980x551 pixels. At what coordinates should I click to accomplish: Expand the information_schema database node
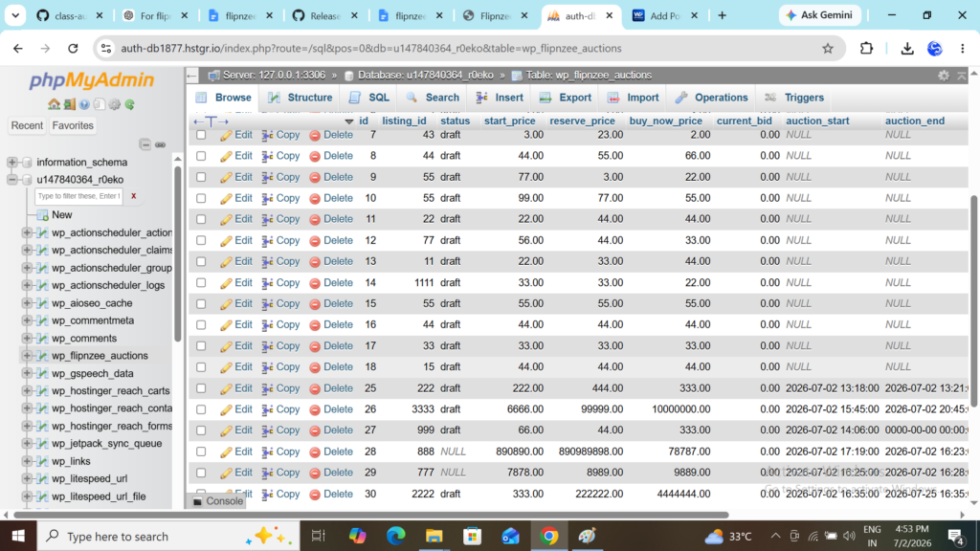(x=11, y=162)
